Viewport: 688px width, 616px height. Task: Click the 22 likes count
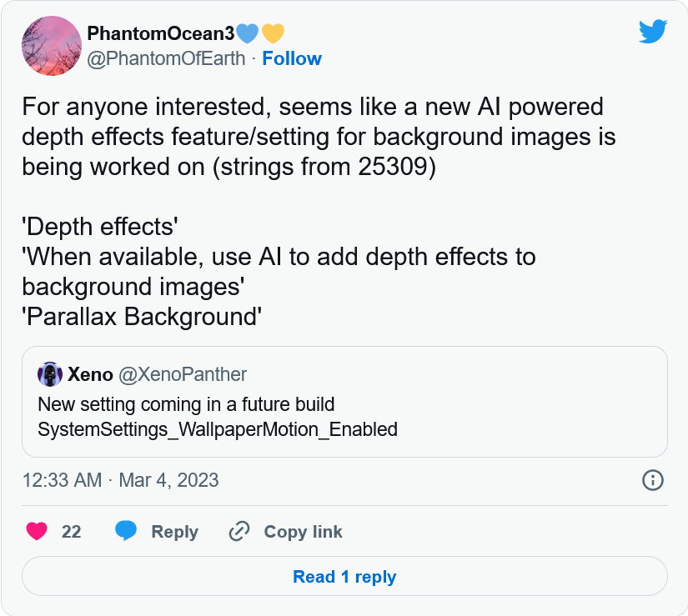[x=71, y=532]
